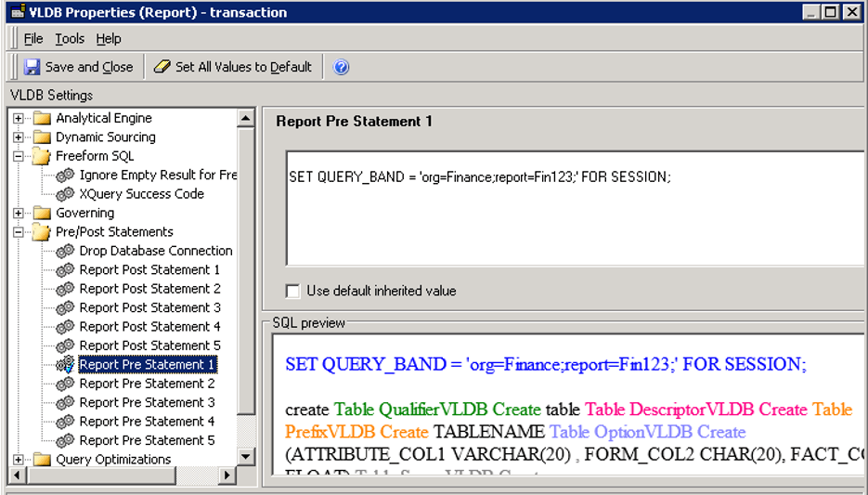Collapse the Pre/Post Statements tree node
Screen dimensions: 868x495
coord(19,232)
